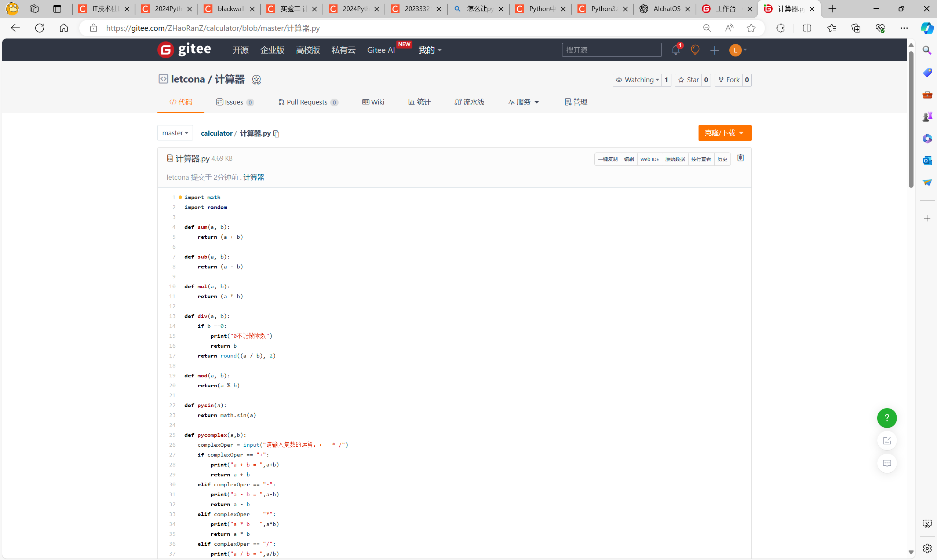The height and width of the screenshot is (560, 937).
Task: Open the 我的 dropdown menu
Action: [430, 50]
